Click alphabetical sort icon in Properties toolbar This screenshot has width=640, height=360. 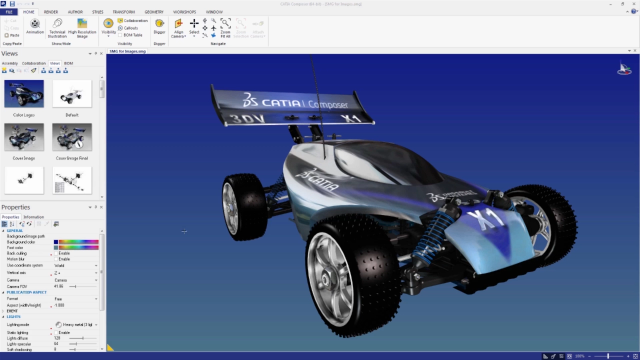[x=12, y=224]
